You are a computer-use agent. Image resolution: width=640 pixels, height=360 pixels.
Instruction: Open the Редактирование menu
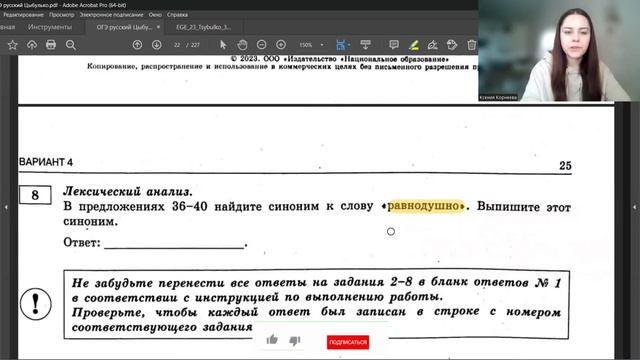[x=23, y=15]
